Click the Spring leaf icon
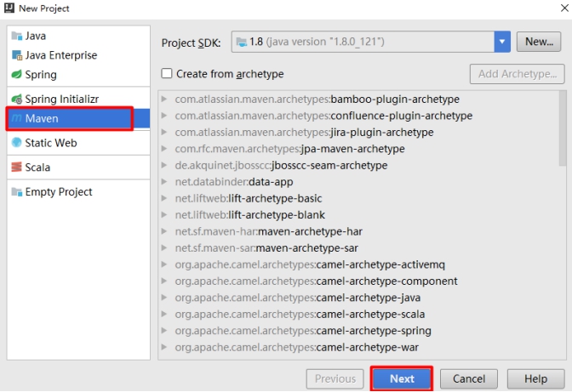 [x=17, y=74]
